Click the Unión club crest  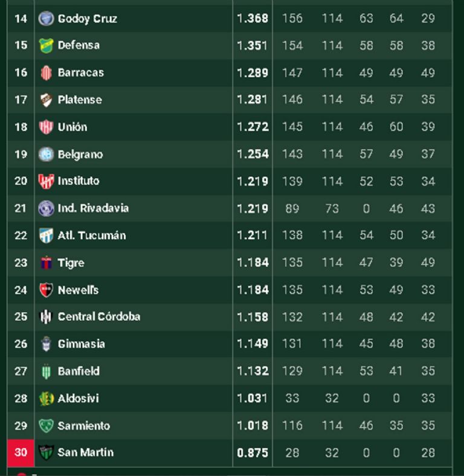[x=46, y=127]
